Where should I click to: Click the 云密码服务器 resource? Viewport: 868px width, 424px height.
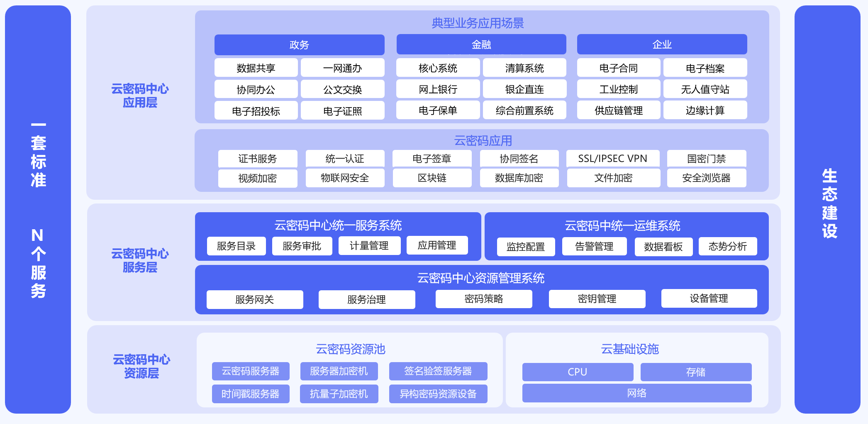click(250, 371)
